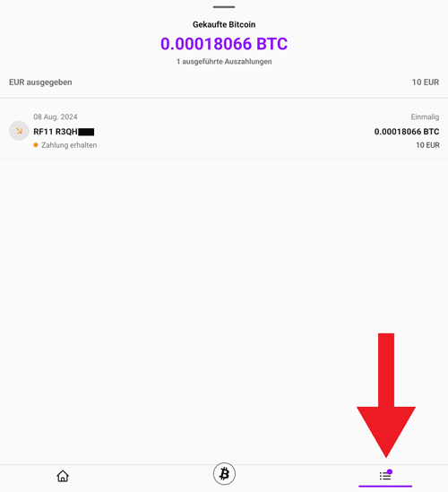Click the Zahlung erhalten status text
The image size is (448, 492).
point(69,145)
